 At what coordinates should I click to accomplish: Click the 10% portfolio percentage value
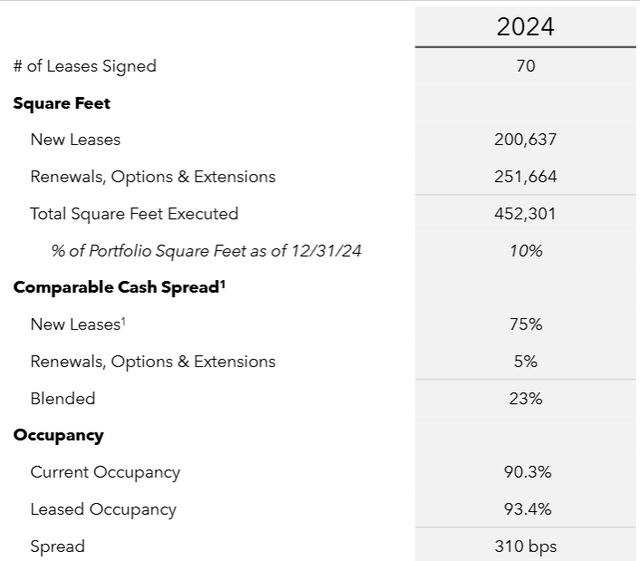(x=526, y=250)
